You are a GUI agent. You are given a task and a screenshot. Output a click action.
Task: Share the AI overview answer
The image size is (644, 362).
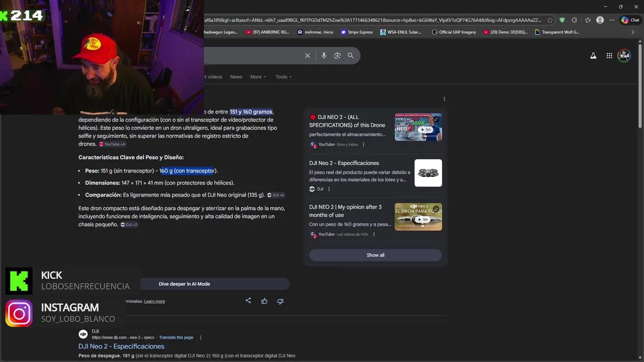[248, 301]
